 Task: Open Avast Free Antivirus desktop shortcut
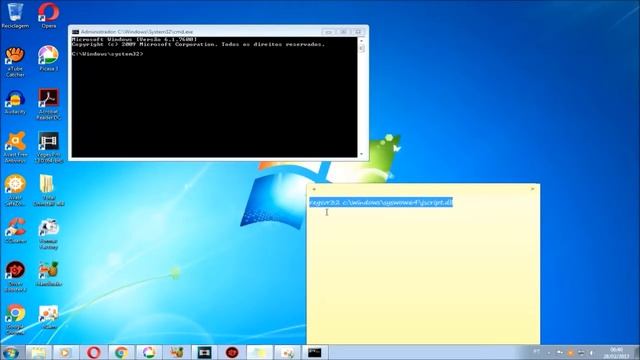(16, 147)
